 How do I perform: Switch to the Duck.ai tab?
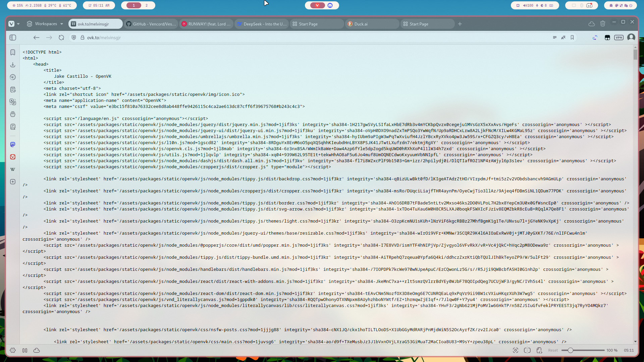point(361,24)
